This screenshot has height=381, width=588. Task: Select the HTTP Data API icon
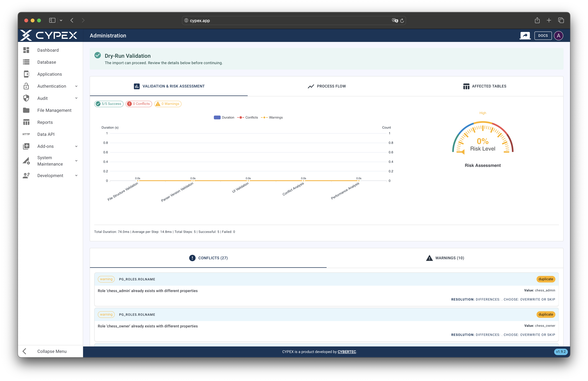(26, 134)
